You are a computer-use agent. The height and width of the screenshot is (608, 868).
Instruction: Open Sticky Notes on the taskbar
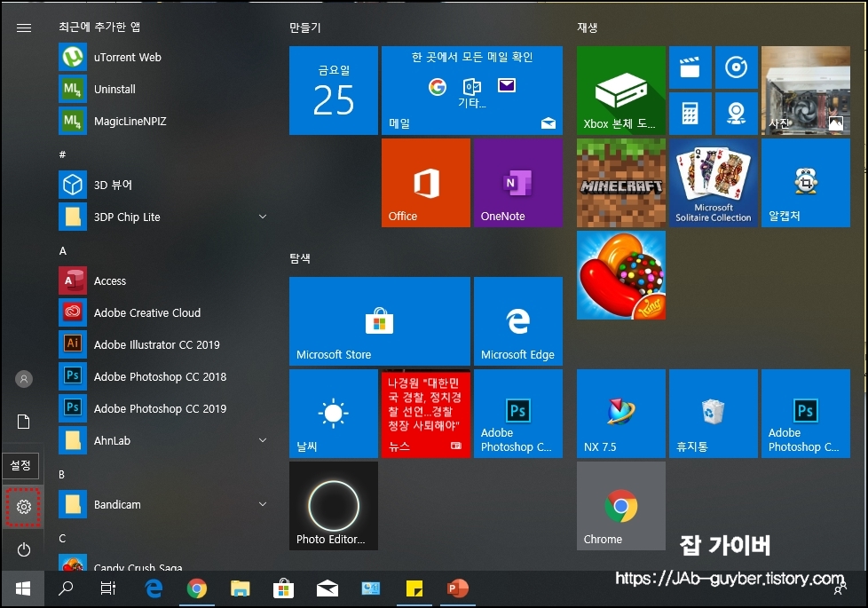click(x=414, y=588)
